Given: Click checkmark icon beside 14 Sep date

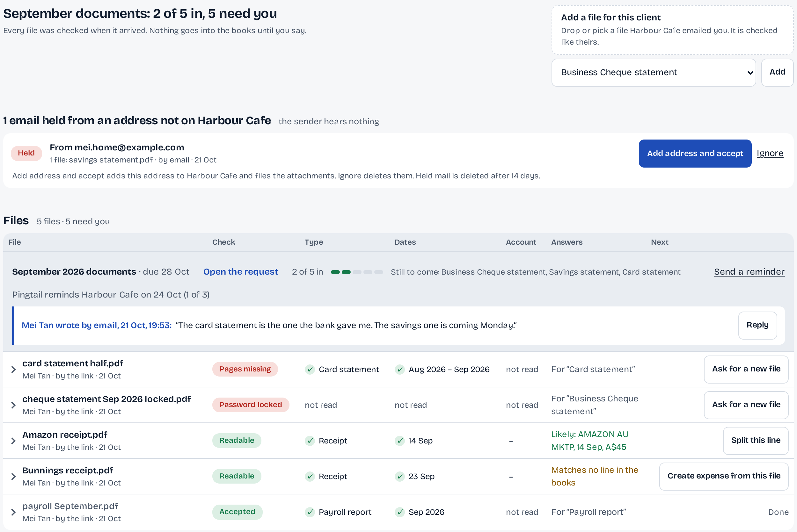Looking at the screenshot, I should [x=399, y=441].
